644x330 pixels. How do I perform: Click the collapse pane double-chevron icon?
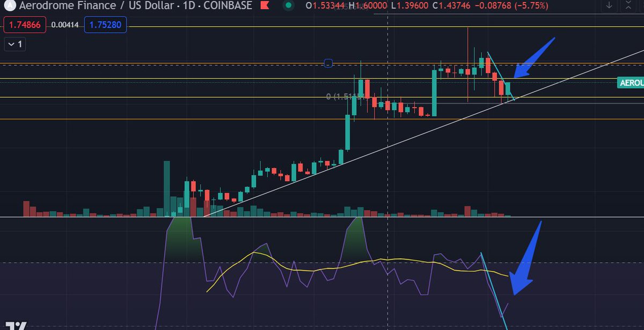click(x=628, y=6)
